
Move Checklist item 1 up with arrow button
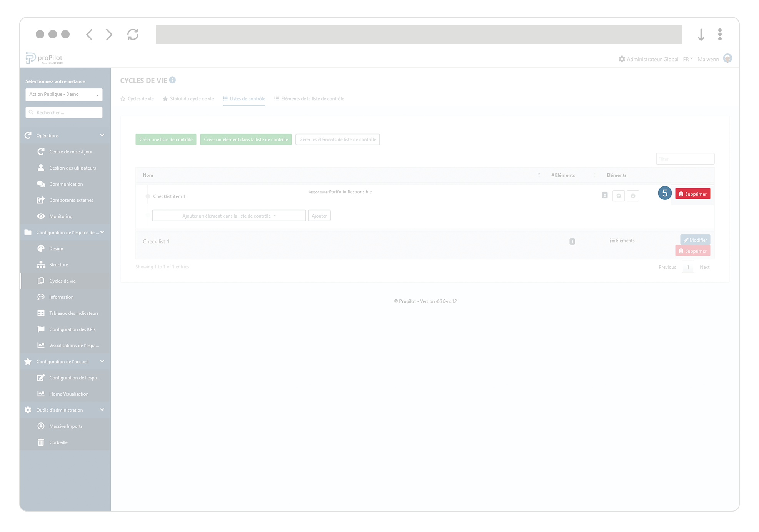click(x=619, y=196)
